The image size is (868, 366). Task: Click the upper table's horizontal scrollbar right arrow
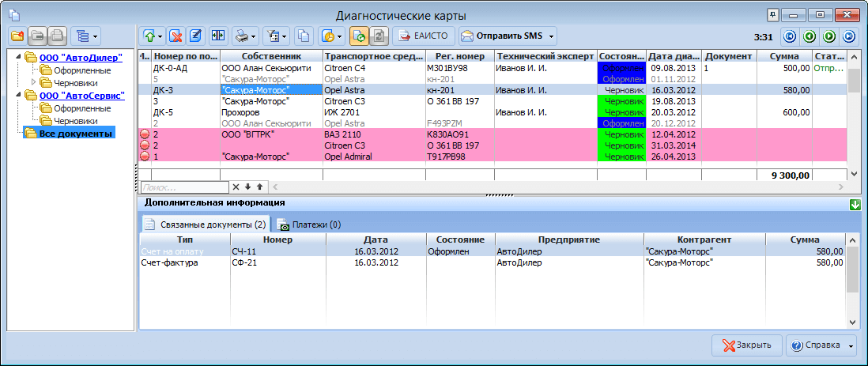click(843, 187)
